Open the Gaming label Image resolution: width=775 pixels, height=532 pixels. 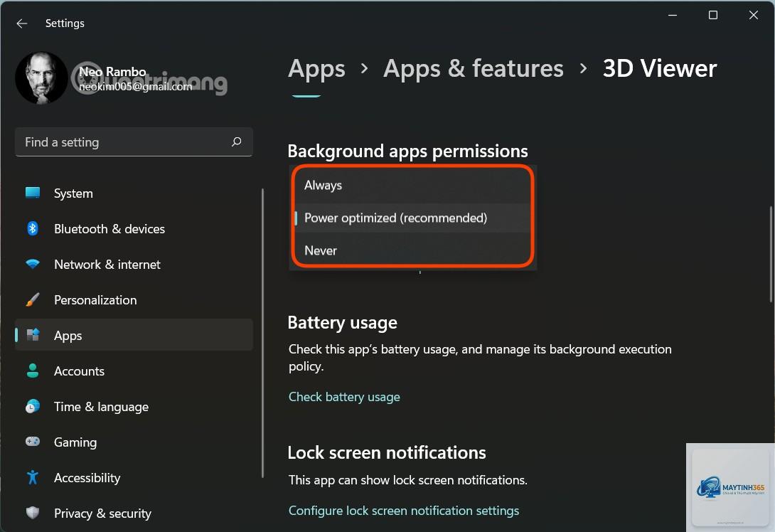[75, 442]
